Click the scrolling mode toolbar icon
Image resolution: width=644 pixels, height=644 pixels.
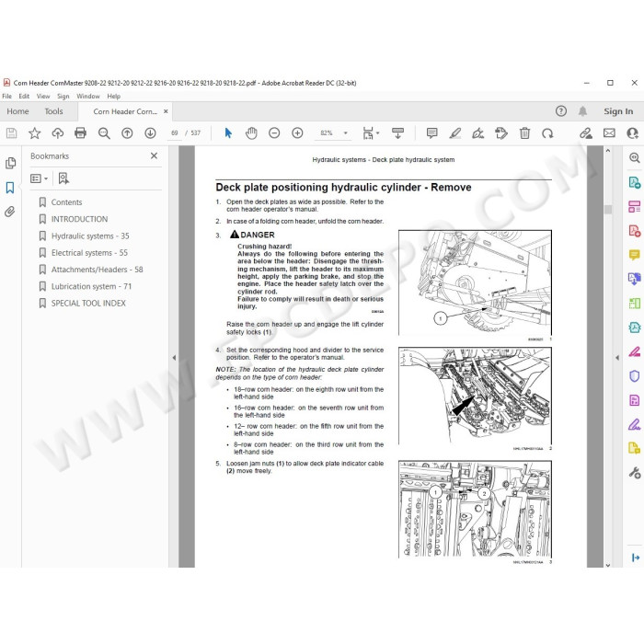tap(397, 133)
